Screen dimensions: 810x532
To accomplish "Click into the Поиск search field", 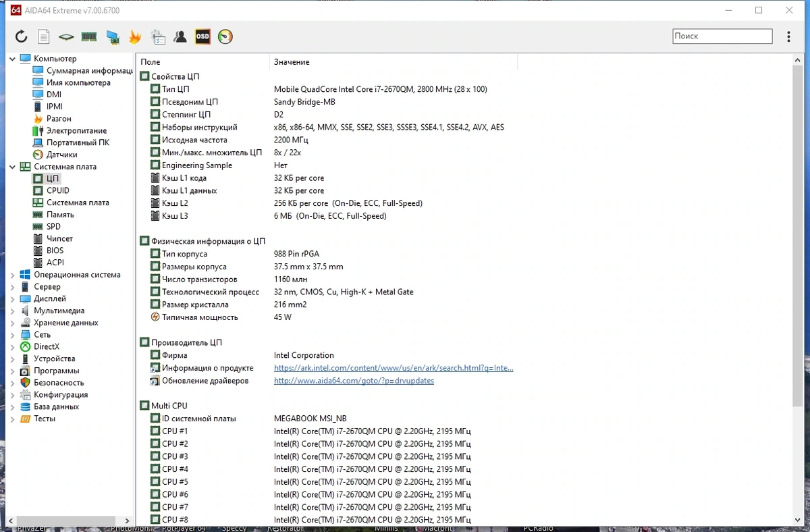I will tap(722, 36).
